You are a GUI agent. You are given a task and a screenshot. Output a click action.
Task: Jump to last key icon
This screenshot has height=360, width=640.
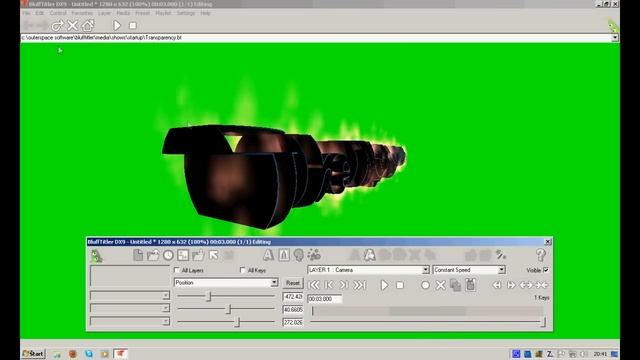(x=359, y=285)
